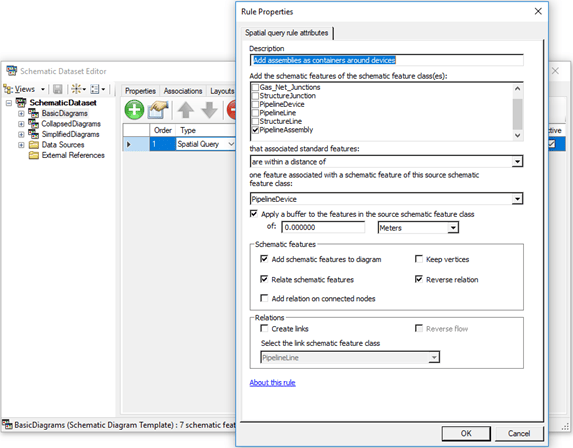Switch to the Associations tab
The width and height of the screenshot is (573, 448).
pos(183,91)
